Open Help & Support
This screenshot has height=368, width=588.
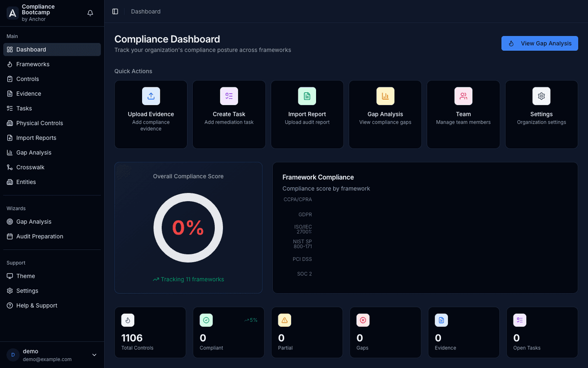pos(52,306)
